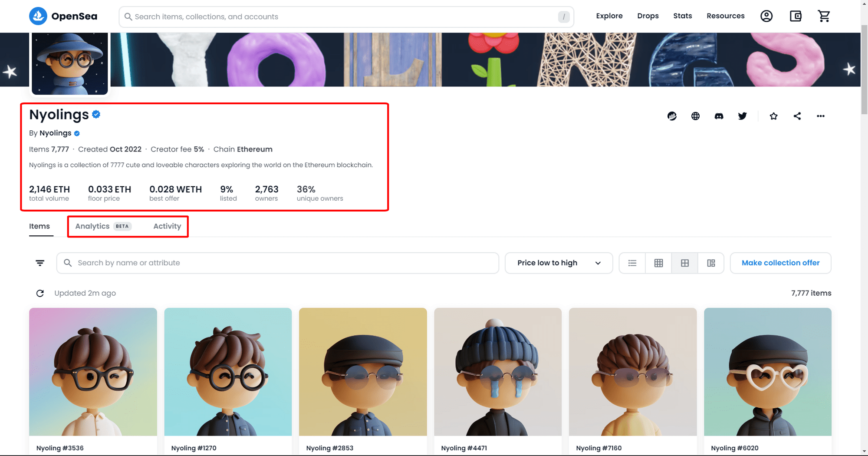Switch to list view layout
The image size is (868, 456).
click(632, 263)
